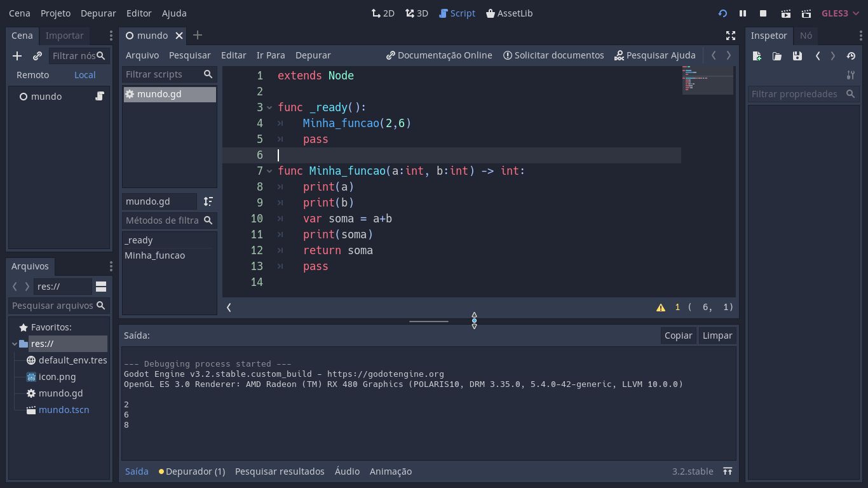Stop the running scene
Screen dimensions: 868x488
pos(763,13)
